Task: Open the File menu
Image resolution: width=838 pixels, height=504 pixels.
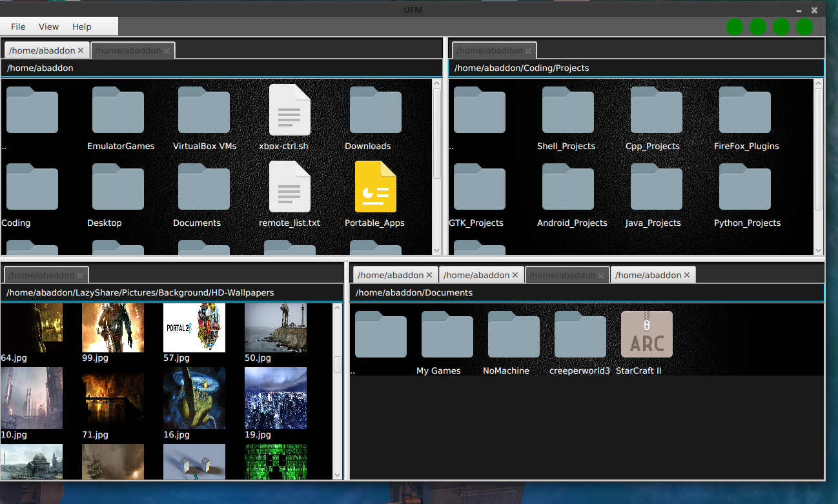Action: (x=18, y=26)
